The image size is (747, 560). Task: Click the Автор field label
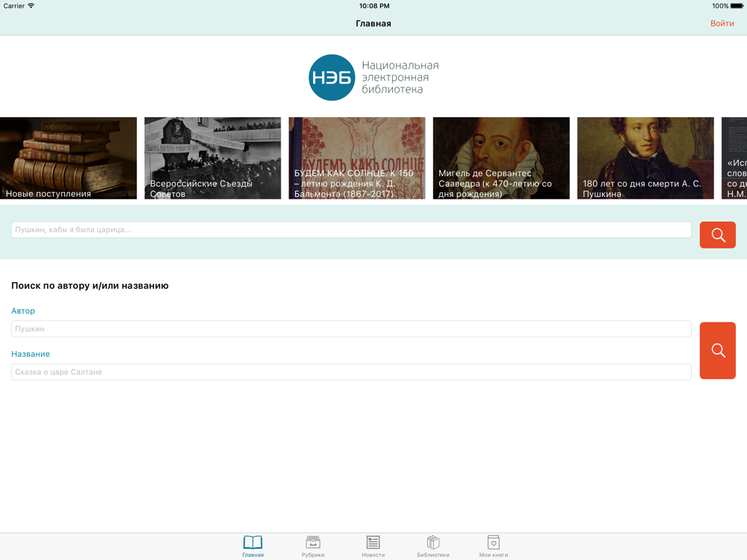(x=23, y=311)
